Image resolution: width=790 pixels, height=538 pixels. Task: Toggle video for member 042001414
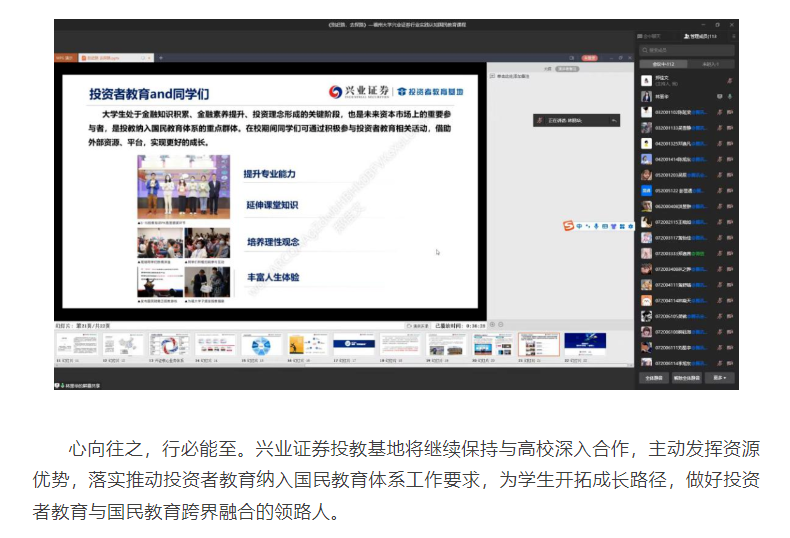730,159
